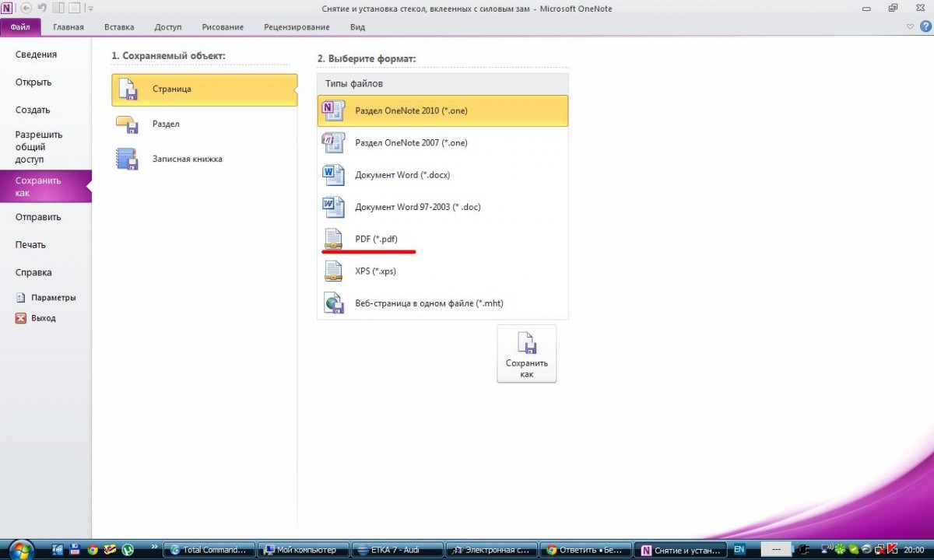
Task: Click the undo arrow in quick access toolbar
Action: click(x=41, y=9)
